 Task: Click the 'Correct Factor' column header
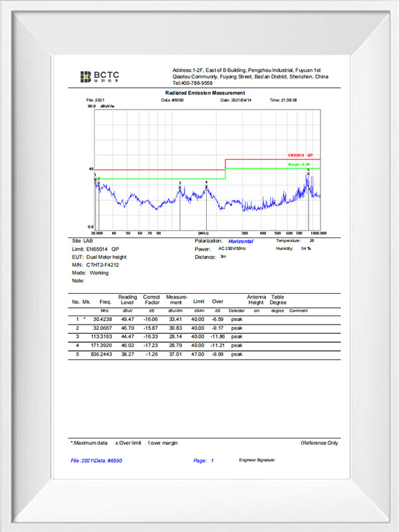point(152,300)
